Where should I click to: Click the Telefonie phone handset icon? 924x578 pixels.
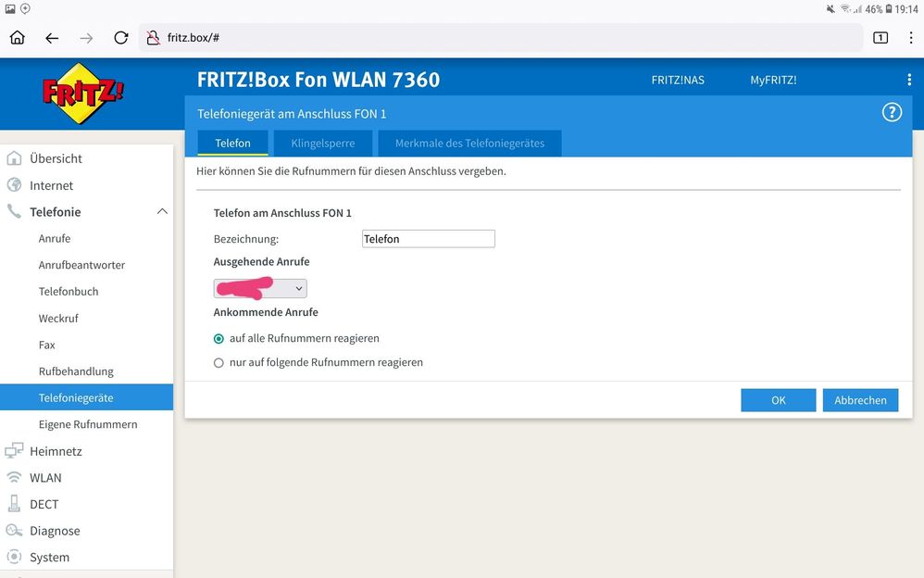point(14,211)
